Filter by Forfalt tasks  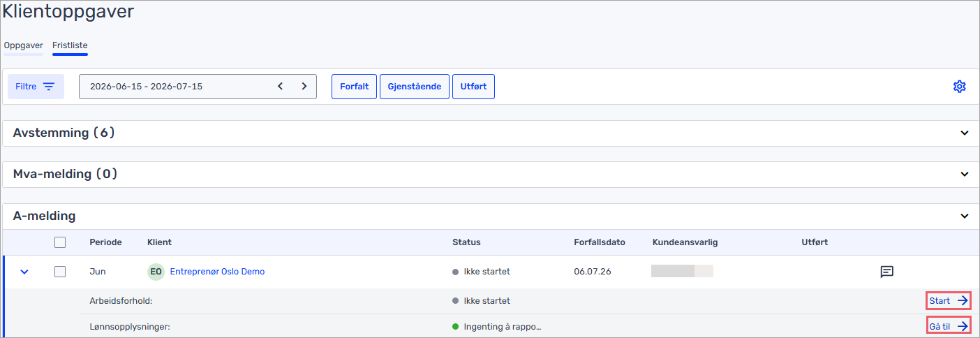[x=354, y=87]
